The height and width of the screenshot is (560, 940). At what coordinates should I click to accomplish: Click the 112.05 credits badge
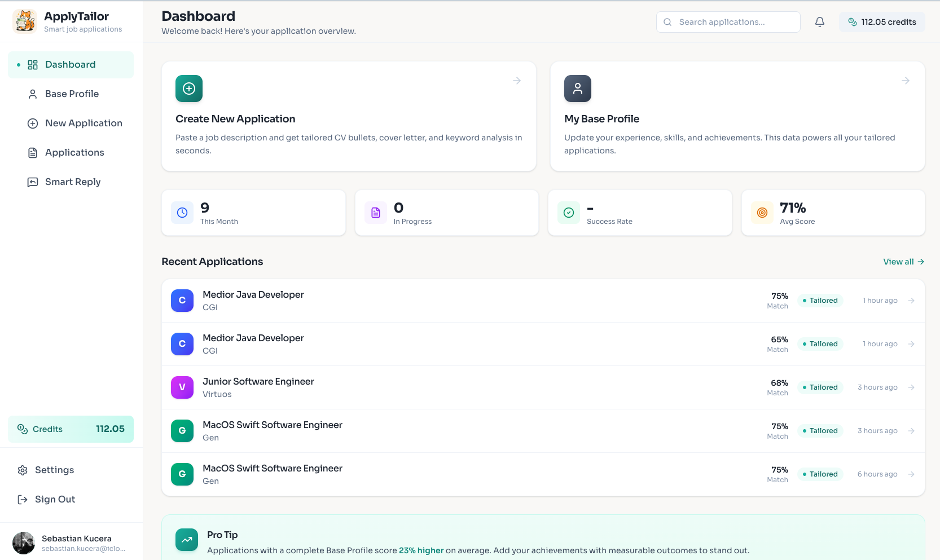pos(882,22)
